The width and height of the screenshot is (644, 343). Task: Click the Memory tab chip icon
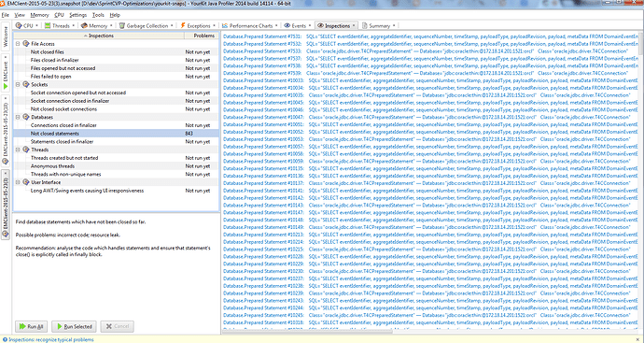click(x=84, y=25)
